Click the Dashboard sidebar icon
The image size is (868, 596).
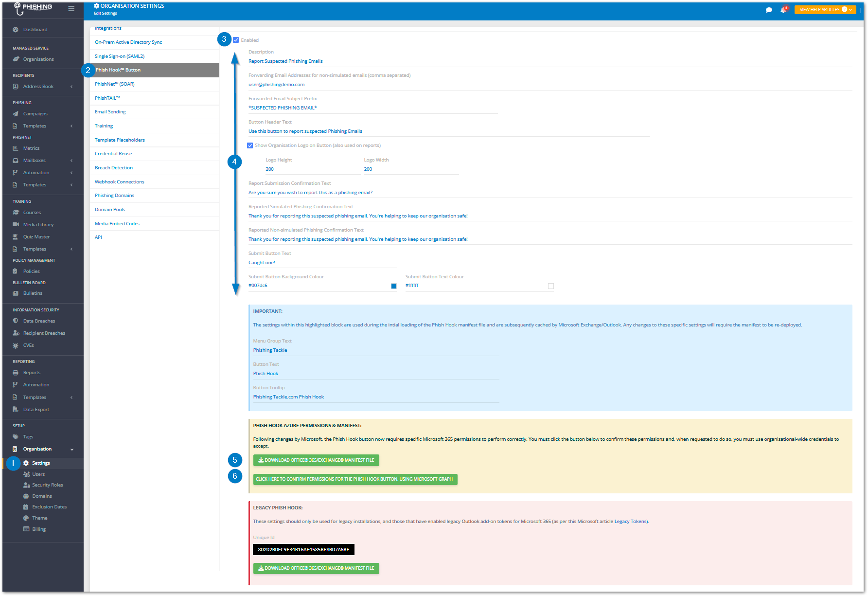(16, 30)
